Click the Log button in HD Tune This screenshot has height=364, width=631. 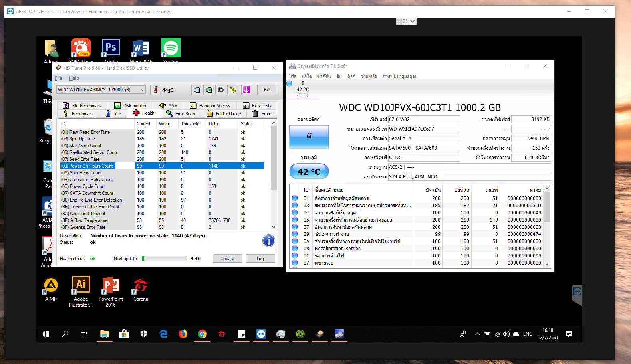(x=260, y=259)
